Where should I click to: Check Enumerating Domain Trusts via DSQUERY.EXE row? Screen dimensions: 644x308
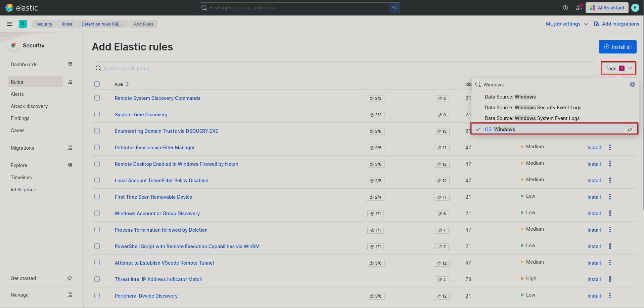tap(97, 131)
